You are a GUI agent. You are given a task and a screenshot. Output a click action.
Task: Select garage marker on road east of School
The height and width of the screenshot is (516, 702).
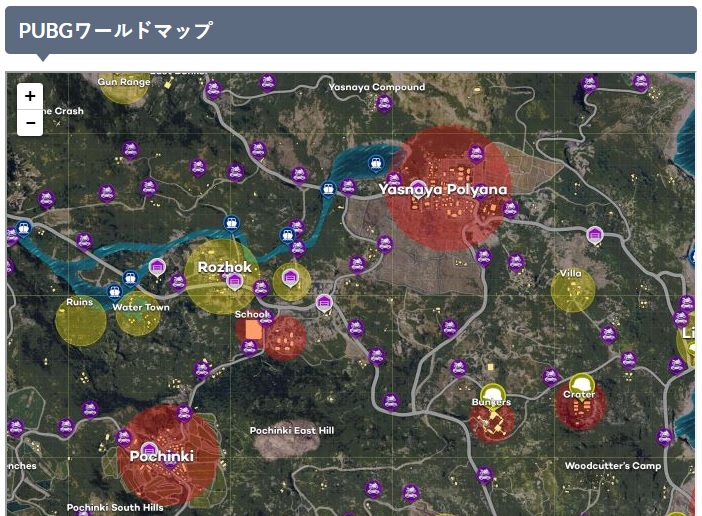tap(324, 303)
